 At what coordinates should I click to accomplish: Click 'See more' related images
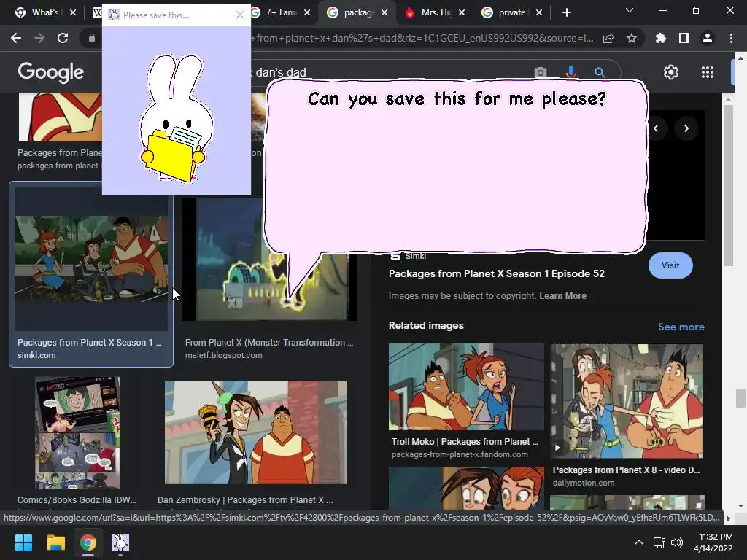(x=681, y=327)
